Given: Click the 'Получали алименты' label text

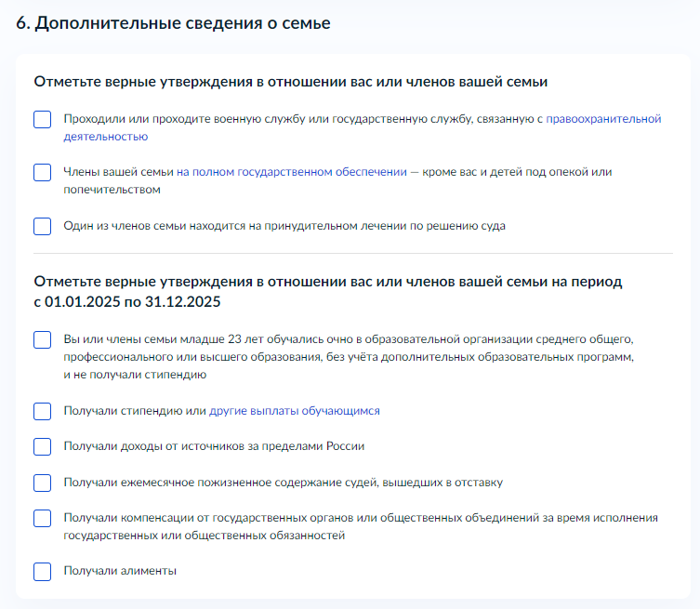Looking at the screenshot, I should tap(119, 571).
